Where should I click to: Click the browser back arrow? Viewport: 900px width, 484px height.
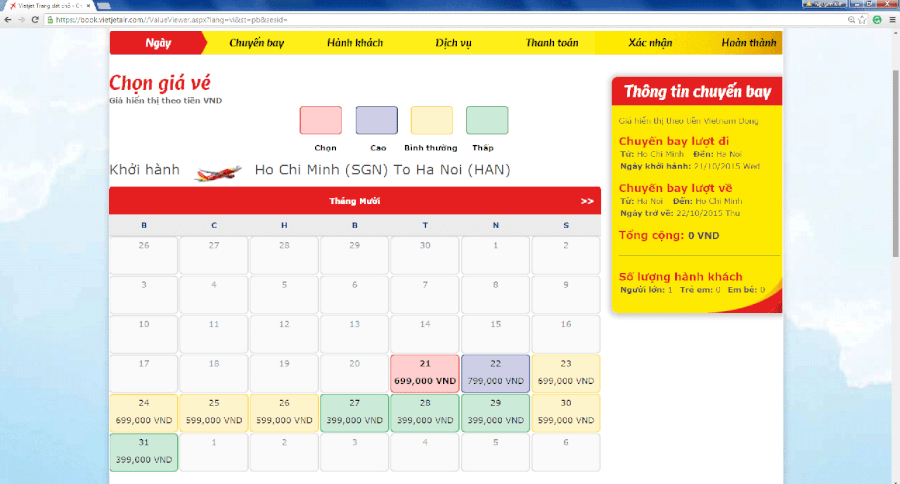[8, 19]
